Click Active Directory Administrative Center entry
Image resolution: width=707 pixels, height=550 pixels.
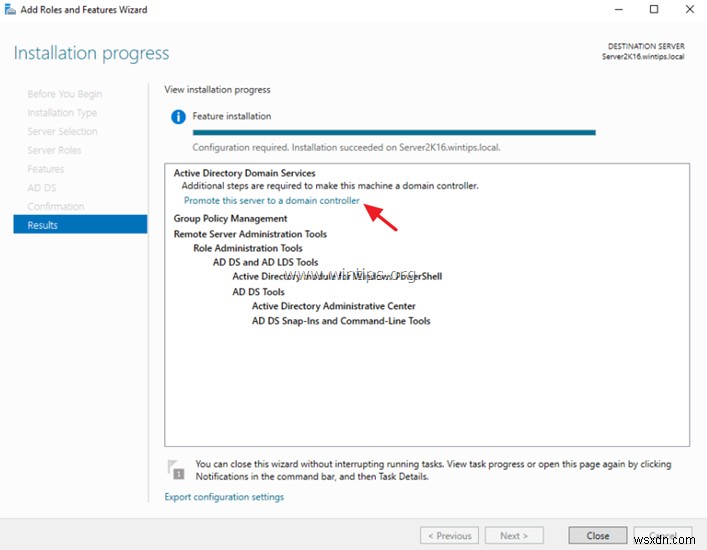click(x=334, y=306)
